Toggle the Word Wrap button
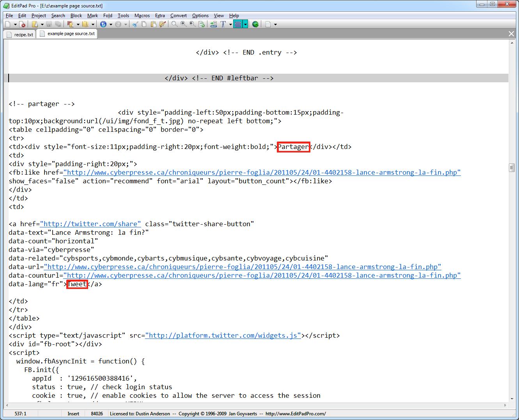This screenshot has width=519, height=420. click(x=238, y=24)
